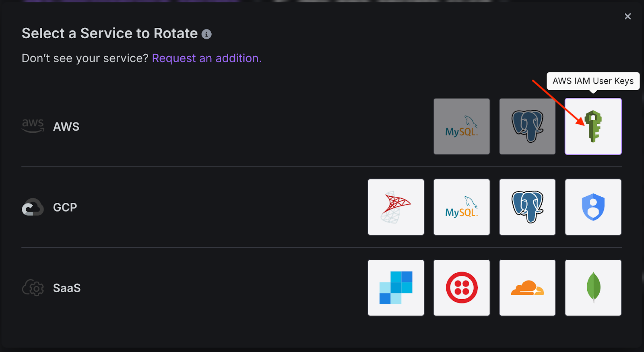Image resolution: width=644 pixels, height=352 pixels.
Task: Click the info icon beside the title
Action: pos(206,34)
